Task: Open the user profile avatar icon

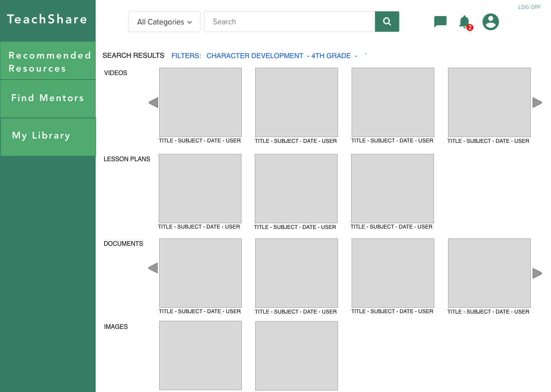Action: pos(491,22)
